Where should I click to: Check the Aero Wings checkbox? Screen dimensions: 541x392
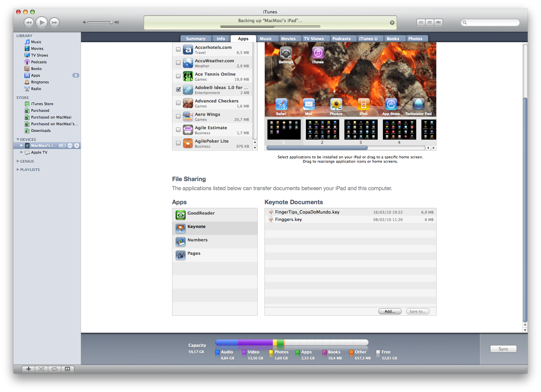[x=178, y=116]
